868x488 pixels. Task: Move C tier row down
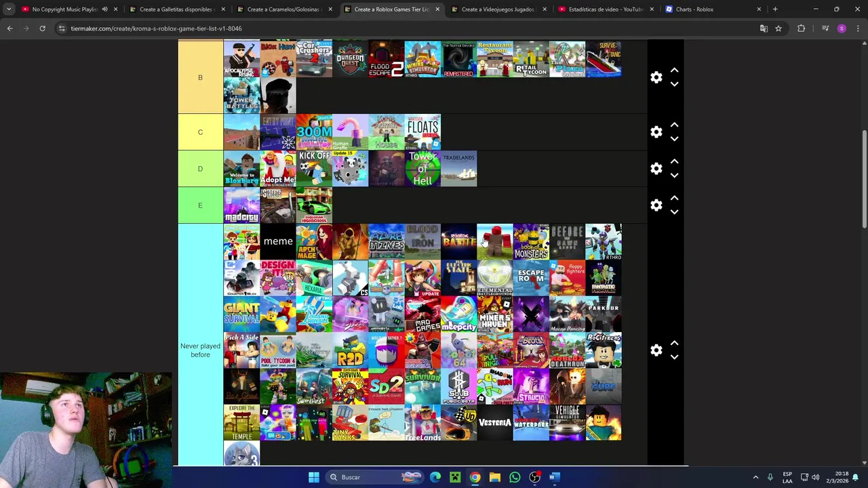click(674, 139)
